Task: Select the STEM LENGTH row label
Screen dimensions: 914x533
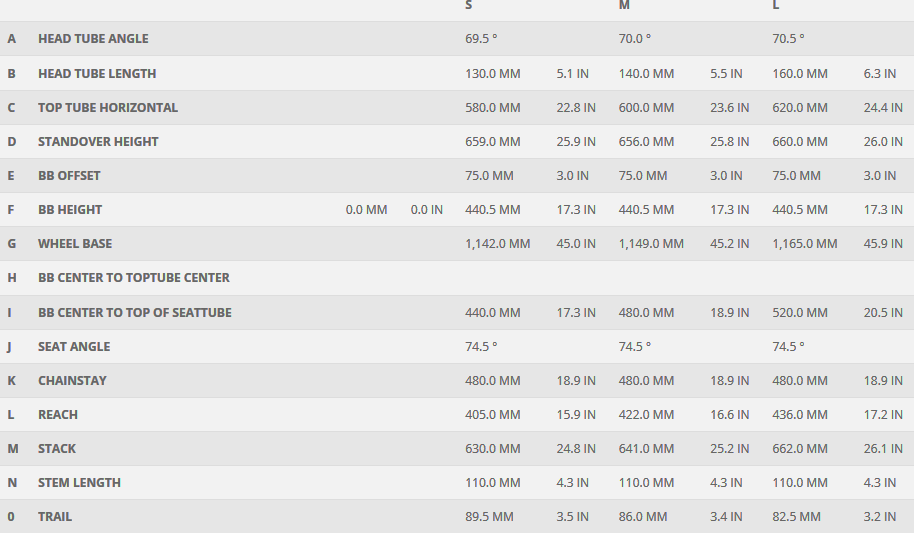Action: click(x=79, y=483)
